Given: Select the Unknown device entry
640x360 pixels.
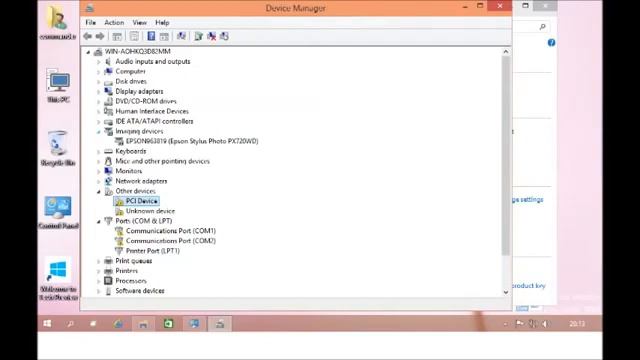Looking at the screenshot, I should pos(150,211).
